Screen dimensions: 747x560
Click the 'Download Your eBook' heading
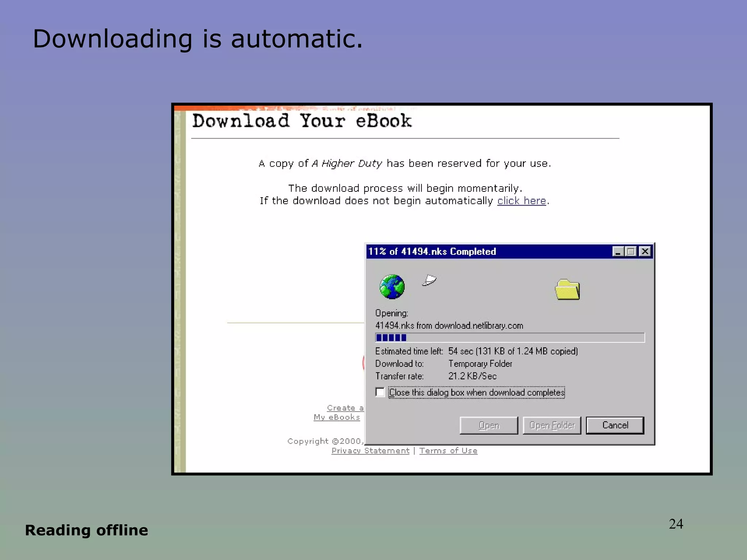coord(302,121)
